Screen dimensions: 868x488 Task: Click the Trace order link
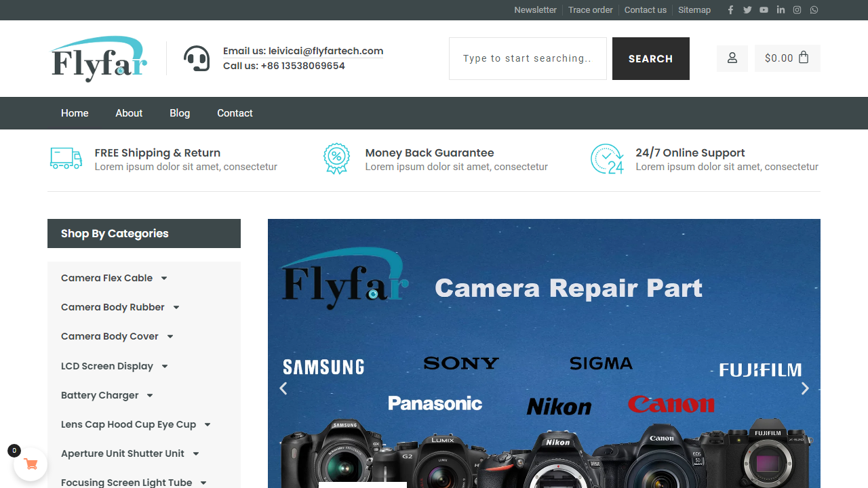pos(591,10)
